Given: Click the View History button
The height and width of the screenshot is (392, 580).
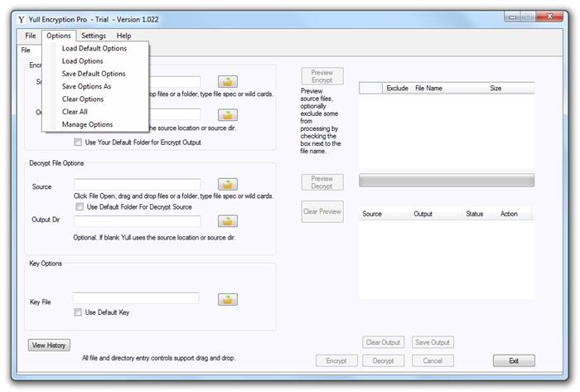Looking at the screenshot, I should pos(50,345).
